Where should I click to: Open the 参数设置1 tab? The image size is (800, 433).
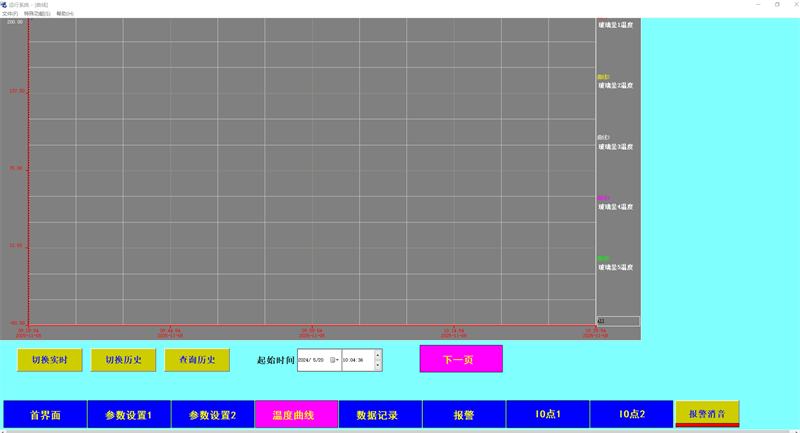click(x=129, y=414)
